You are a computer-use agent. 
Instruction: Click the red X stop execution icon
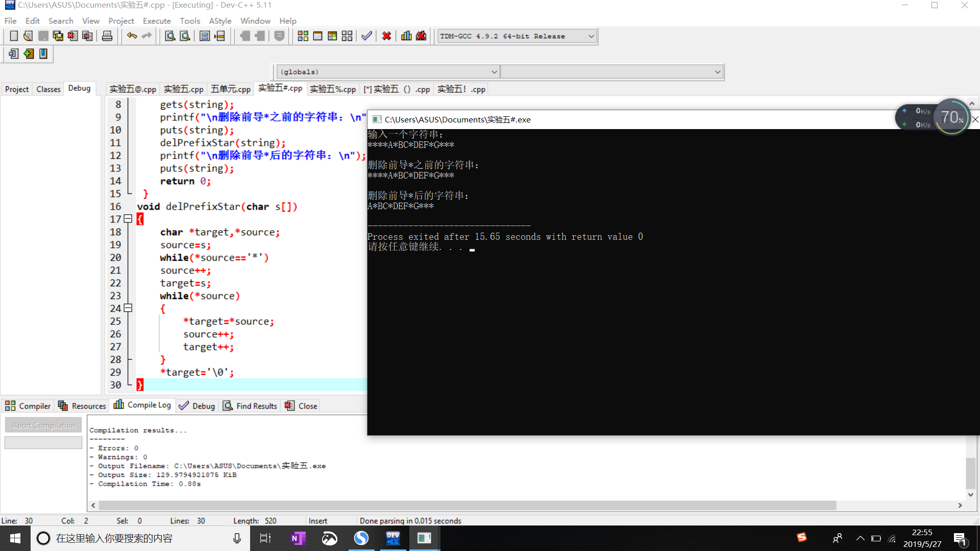click(x=386, y=36)
